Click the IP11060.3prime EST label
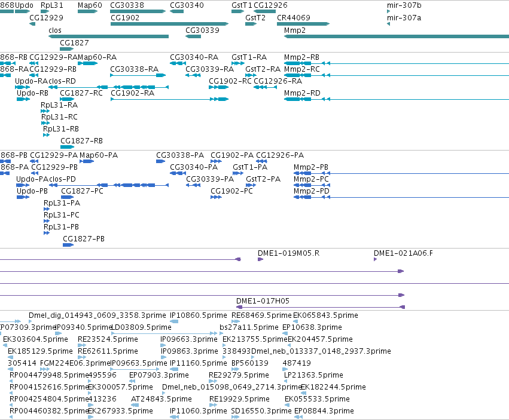Image resolution: width=509 pixels, height=420 pixels. 199,411
